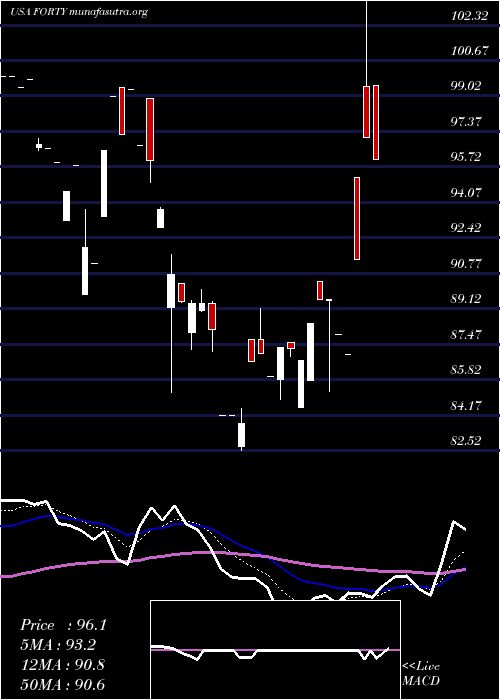
Task: Click the red candle between 90.77 and 94.07
Action: [357, 218]
